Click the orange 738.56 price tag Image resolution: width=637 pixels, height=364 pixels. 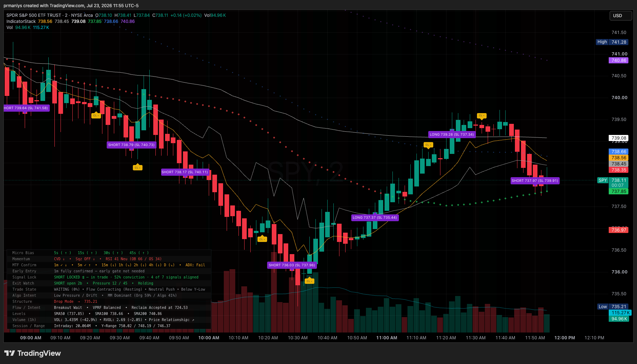tap(619, 158)
